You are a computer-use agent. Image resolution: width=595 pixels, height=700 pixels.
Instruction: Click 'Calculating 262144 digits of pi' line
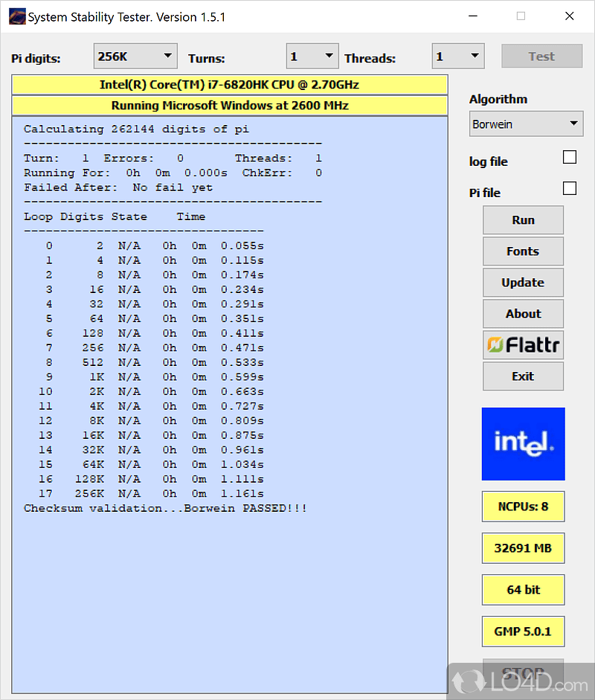pos(136,129)
